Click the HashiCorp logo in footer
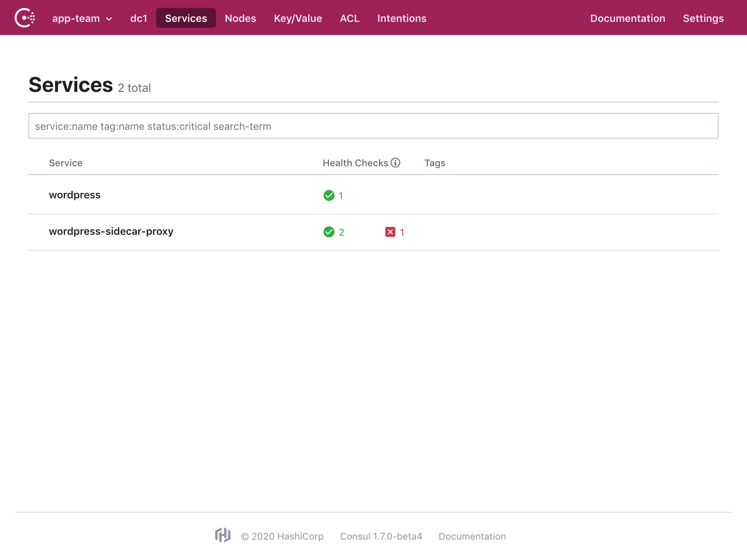The width and height of the screenshot is (747, 560). pos(223,535)
